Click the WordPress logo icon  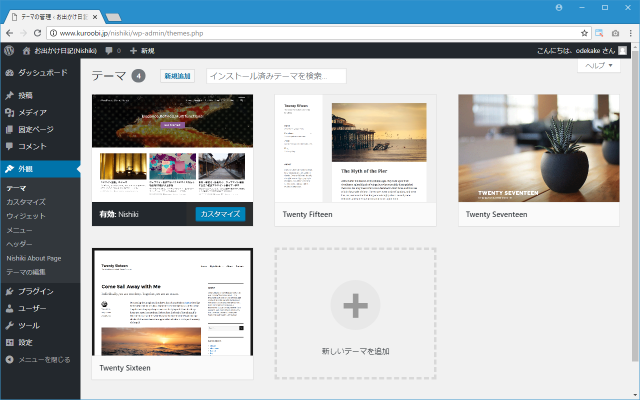(9, 51)
